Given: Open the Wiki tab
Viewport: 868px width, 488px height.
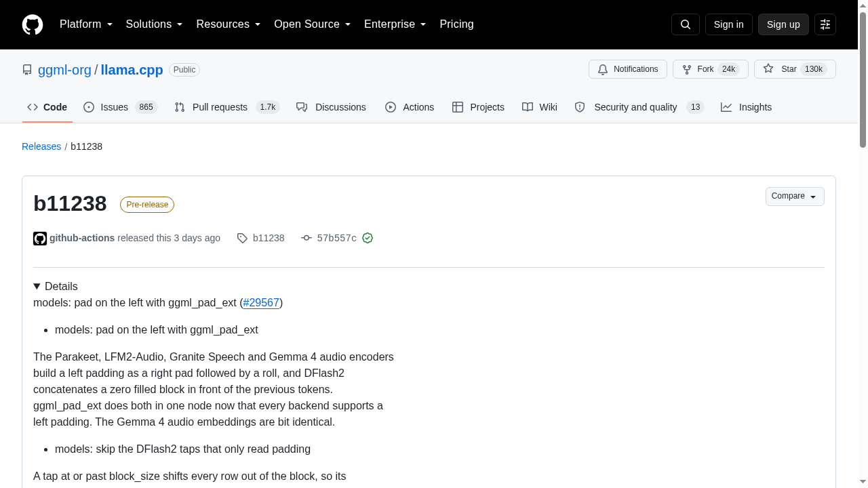Looking at the screenshot, I should coord(540,107).
